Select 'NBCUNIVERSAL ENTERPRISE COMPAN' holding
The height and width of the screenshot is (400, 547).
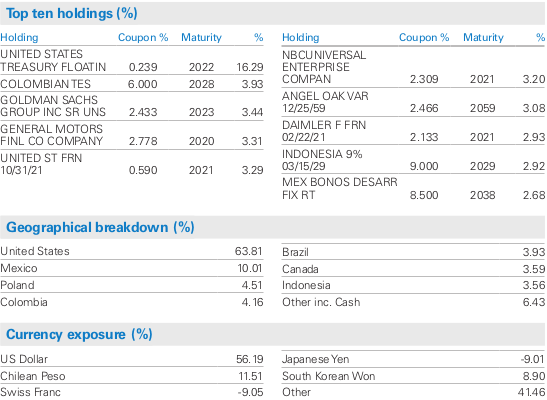[x=324, y=67]
